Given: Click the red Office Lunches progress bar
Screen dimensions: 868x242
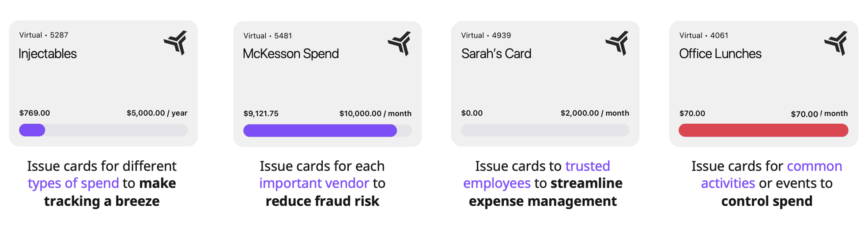Looking at the screenshot, I should tap(763, 130).
